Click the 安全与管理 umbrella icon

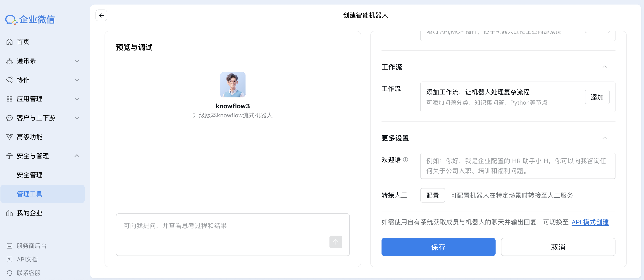coord(10,156)
